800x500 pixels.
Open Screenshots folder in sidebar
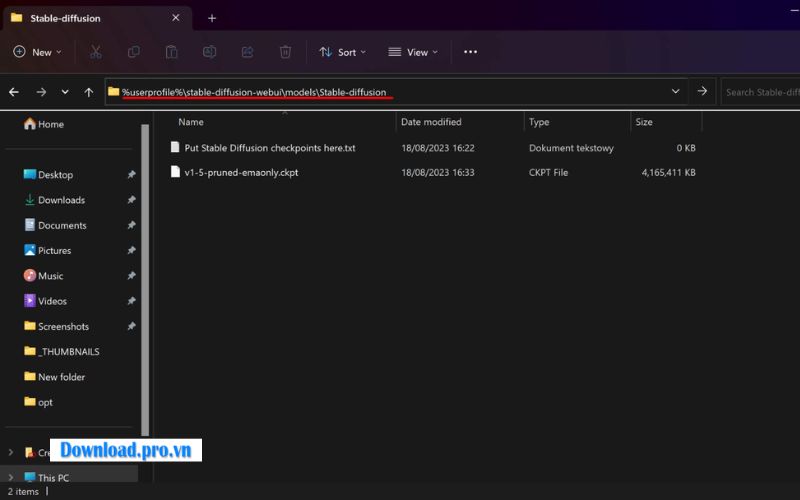click(56, 326)
